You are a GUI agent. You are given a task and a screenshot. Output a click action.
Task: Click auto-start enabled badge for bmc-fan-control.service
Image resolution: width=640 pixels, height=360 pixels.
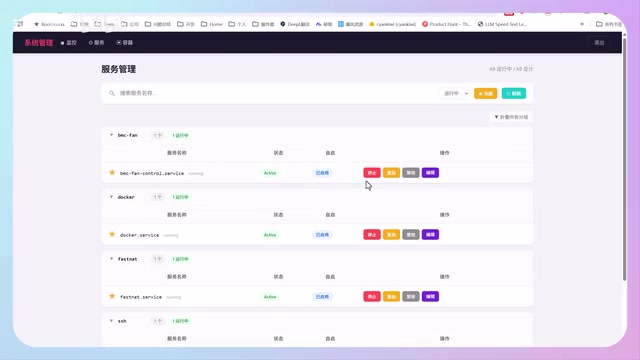[x=322, y=173]
